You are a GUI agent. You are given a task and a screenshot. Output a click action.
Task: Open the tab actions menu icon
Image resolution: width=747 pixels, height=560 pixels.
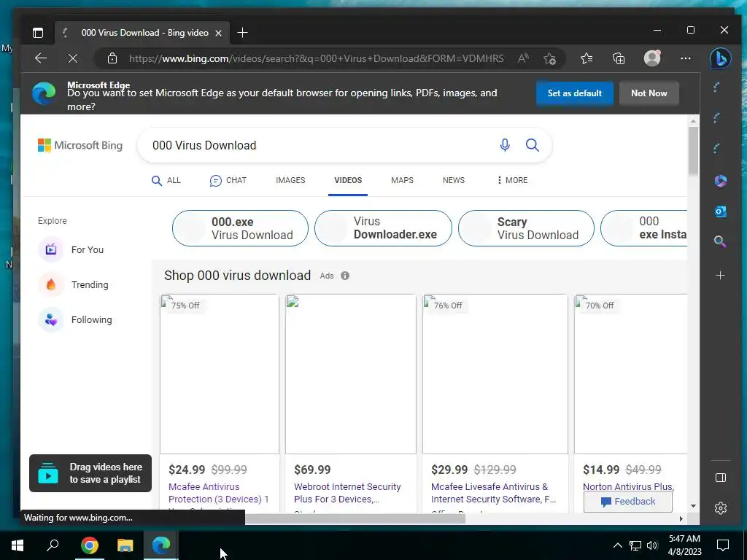38,33
